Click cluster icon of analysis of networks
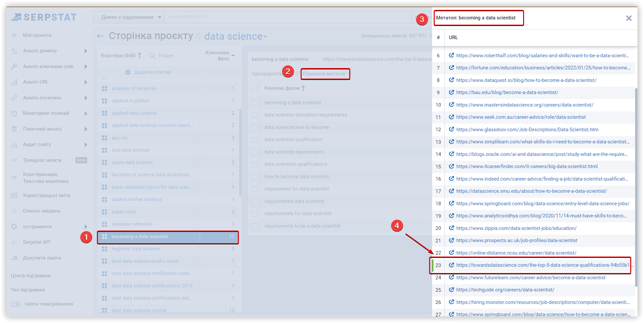The height and width of the screenshot is (323, 644). click(x=104, y=88)
